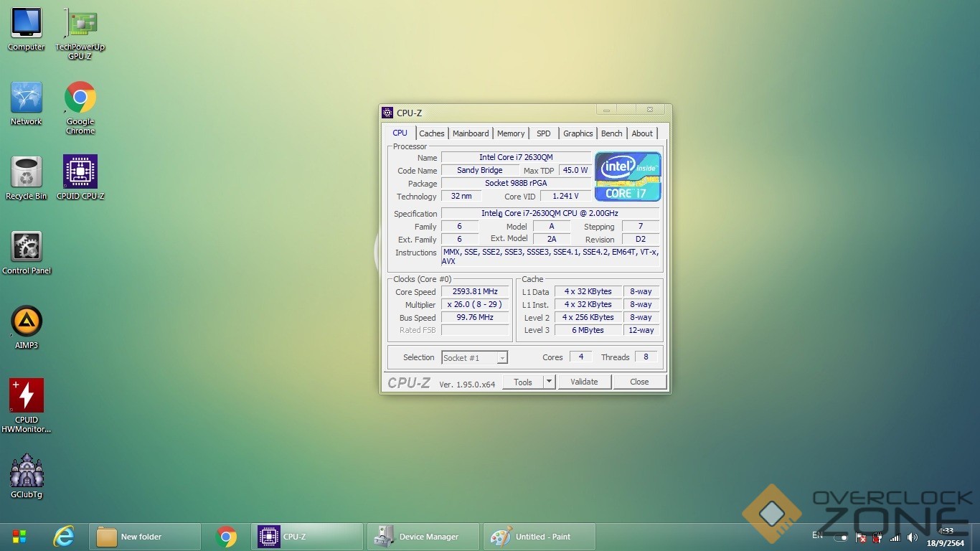The height and width of the screenshot is (551, 980).
Task: Expand the Socket #1 selection dropdown
Action: point(502,358)
